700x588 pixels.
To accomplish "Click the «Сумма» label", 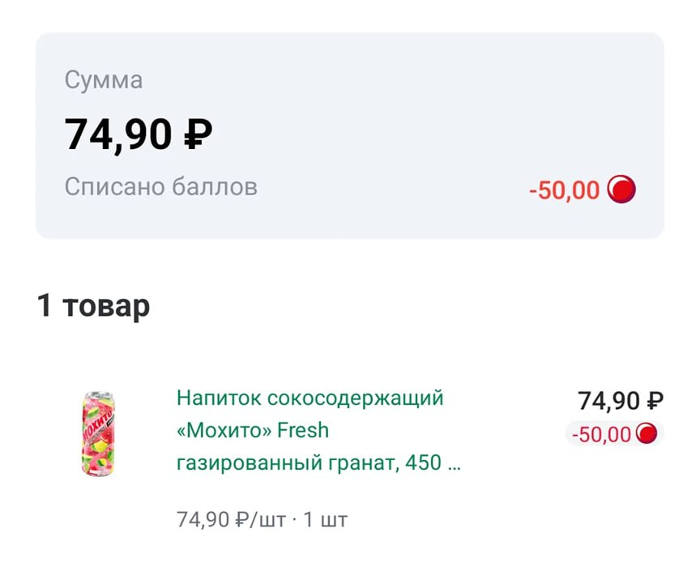I will click(x=104, y=80).
